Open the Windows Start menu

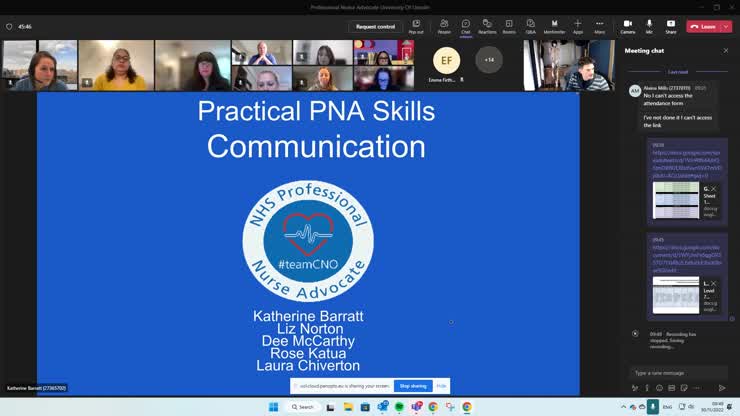click(272, 407)
